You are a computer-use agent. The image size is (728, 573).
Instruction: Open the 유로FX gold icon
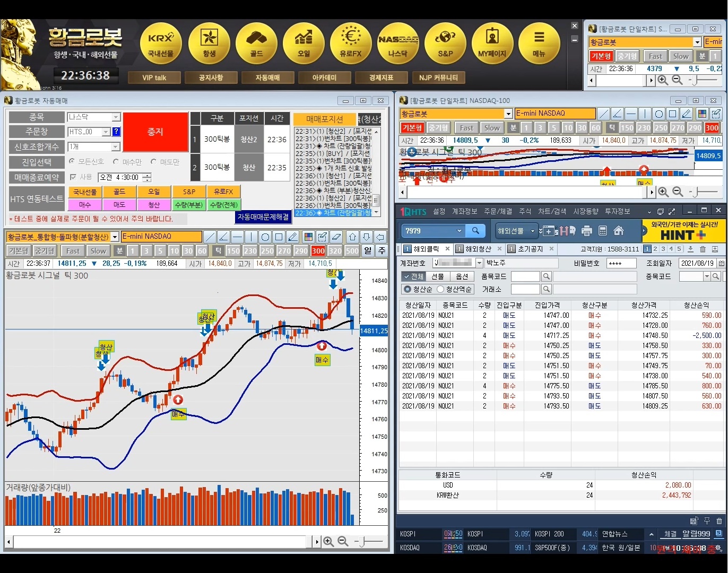(351, 44)
